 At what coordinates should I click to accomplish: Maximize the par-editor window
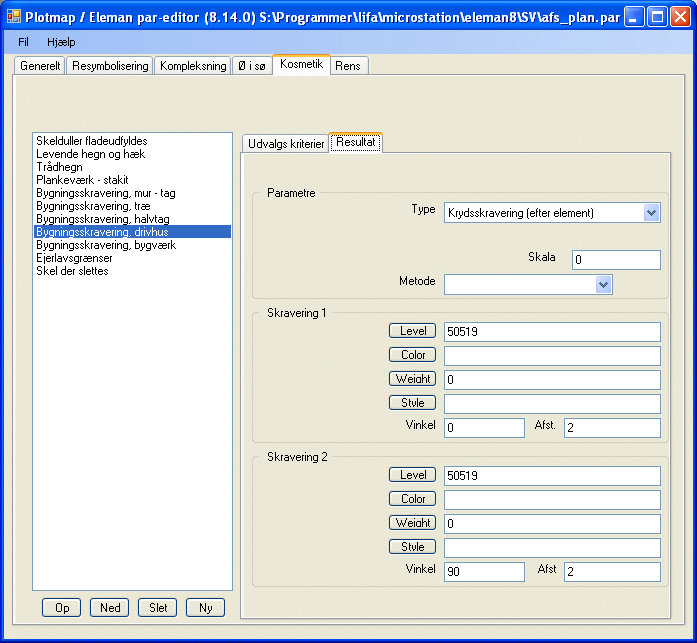[657, 17]
